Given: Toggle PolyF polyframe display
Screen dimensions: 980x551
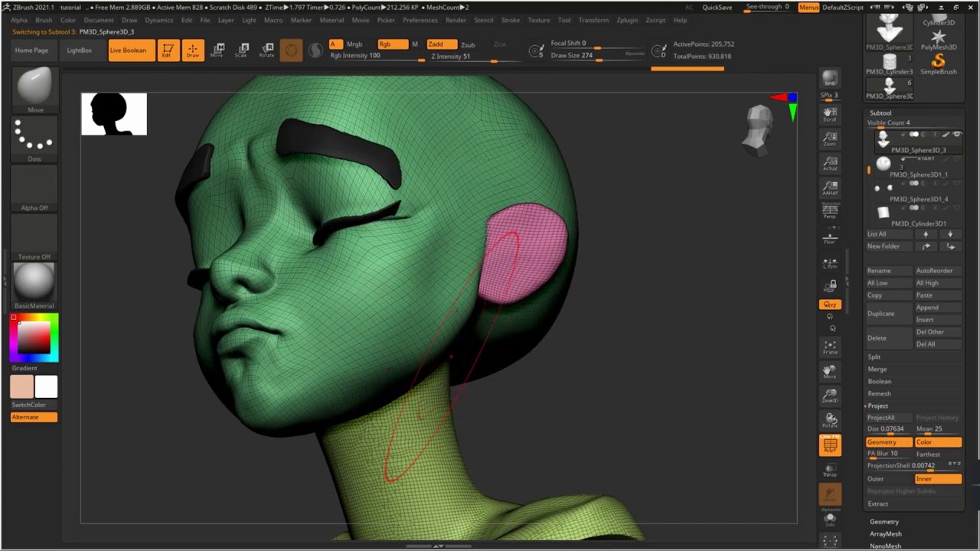Looking at the screenshot, I should click(x=830, y=445).
